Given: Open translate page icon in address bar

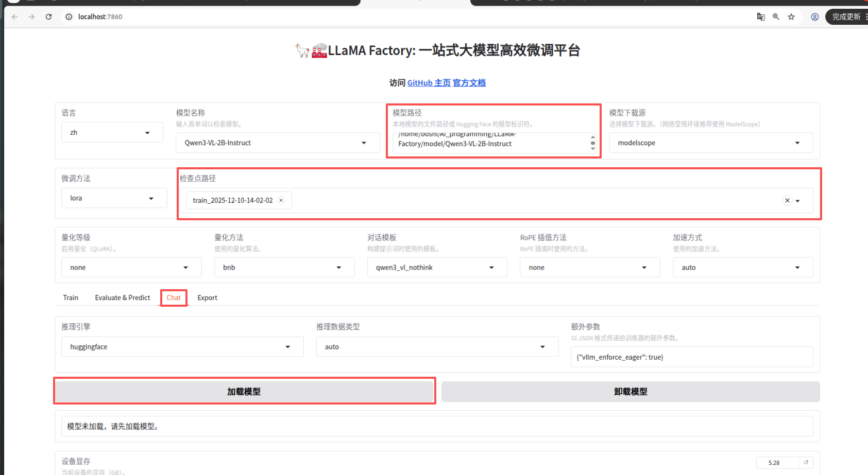Looking at the screenshot, I should pyautogui.click(x=761, y=16).
